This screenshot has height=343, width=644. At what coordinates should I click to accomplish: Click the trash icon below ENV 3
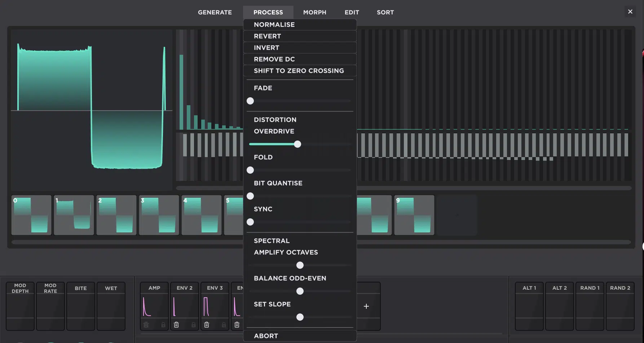coord(207,325)
